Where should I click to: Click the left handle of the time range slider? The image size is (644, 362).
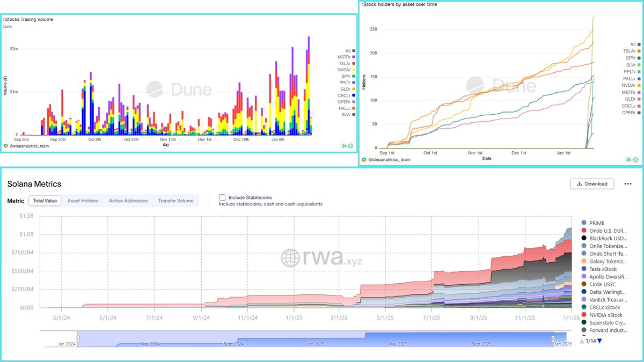pos(78,339)
